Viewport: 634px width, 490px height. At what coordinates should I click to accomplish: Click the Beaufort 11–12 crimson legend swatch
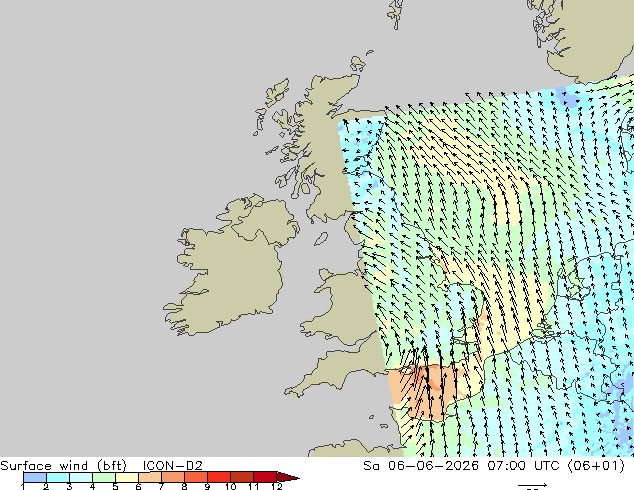tap(265, 477)
